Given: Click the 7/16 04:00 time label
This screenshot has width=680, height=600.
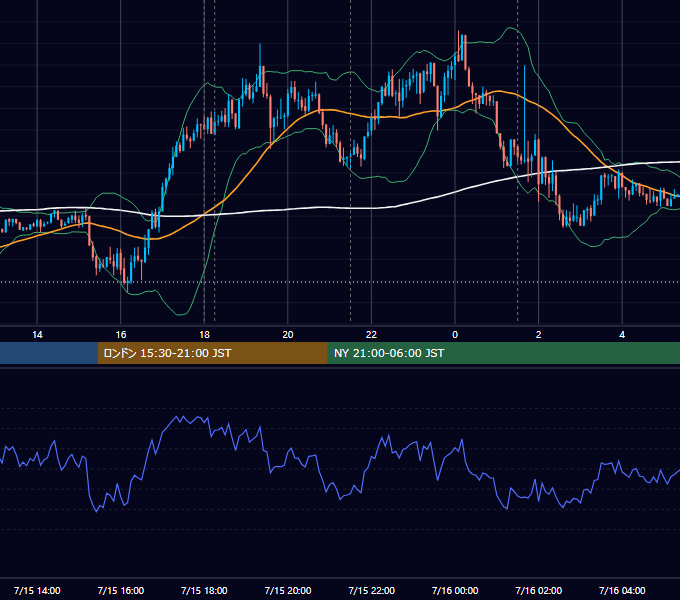Looking at the screenshot, I should (x=622, y=590).
